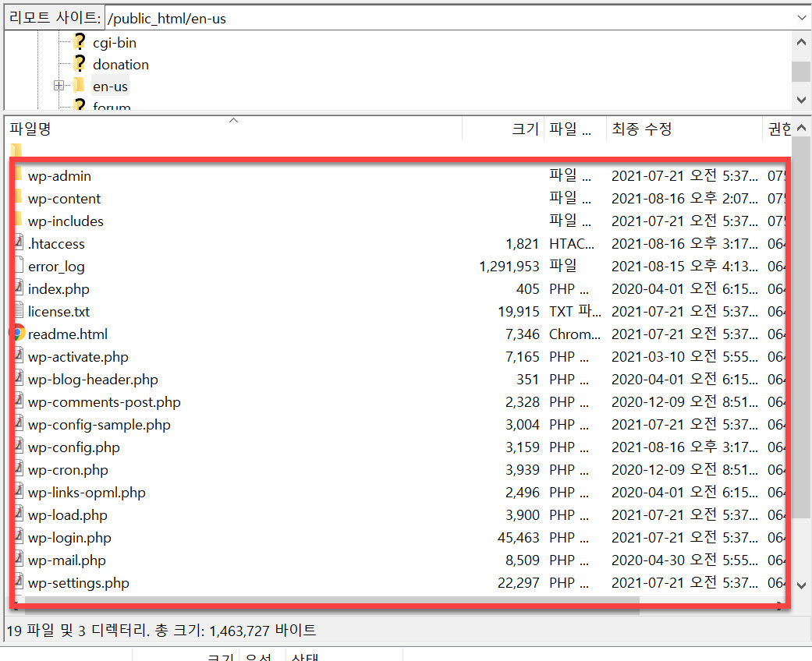Click the index.php file icon
The image size is (812, 661).
point(19,288)
